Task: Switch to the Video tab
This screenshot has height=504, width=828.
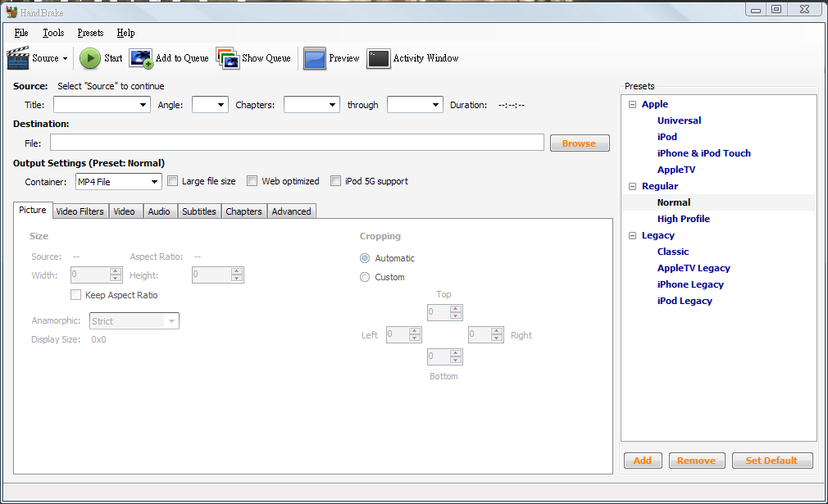Action: [124, 211]
